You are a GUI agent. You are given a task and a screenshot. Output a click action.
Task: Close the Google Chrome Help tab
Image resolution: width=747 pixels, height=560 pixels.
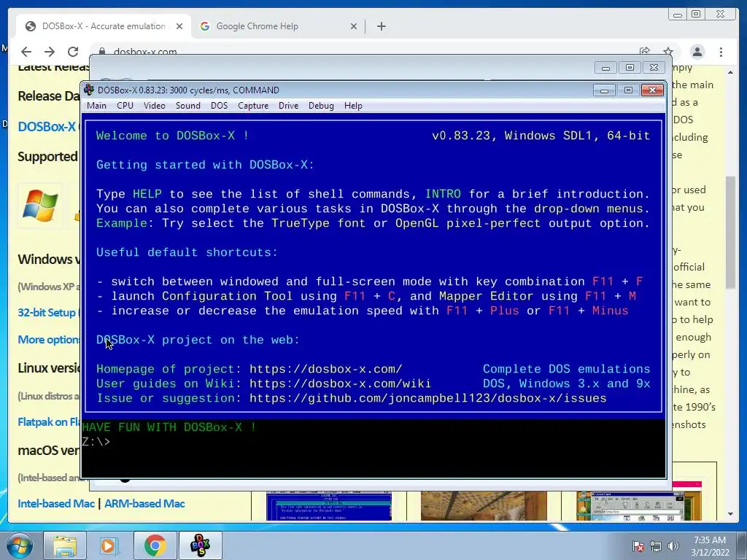354,26
